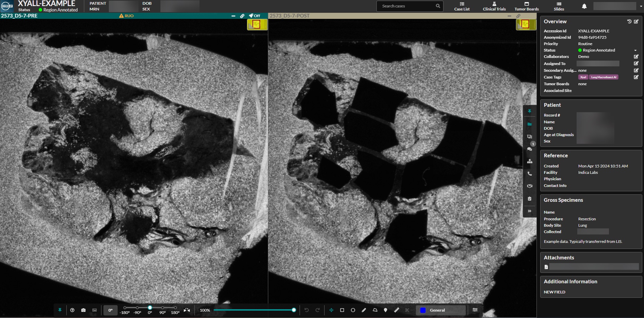Toggle the pin on the bottom toolbar
Screen dimensions: 644x318
tap(60, 310)
